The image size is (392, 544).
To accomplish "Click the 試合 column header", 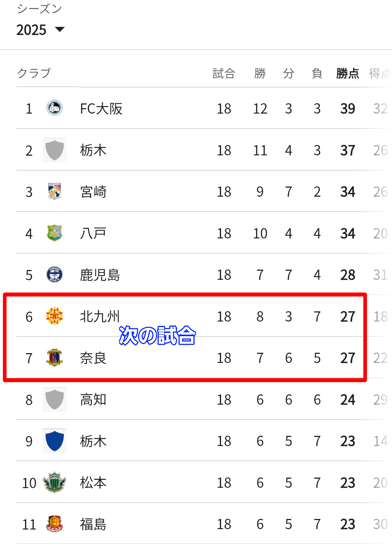I will click(224, 73).
